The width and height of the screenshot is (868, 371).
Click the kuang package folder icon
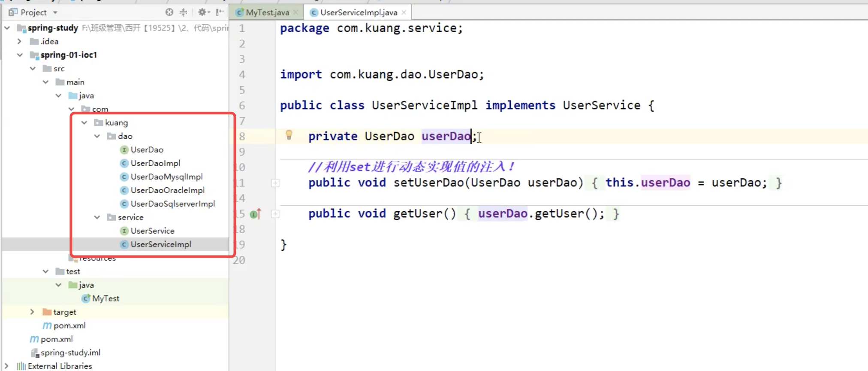pyautogui.click(x=99, y=122)
